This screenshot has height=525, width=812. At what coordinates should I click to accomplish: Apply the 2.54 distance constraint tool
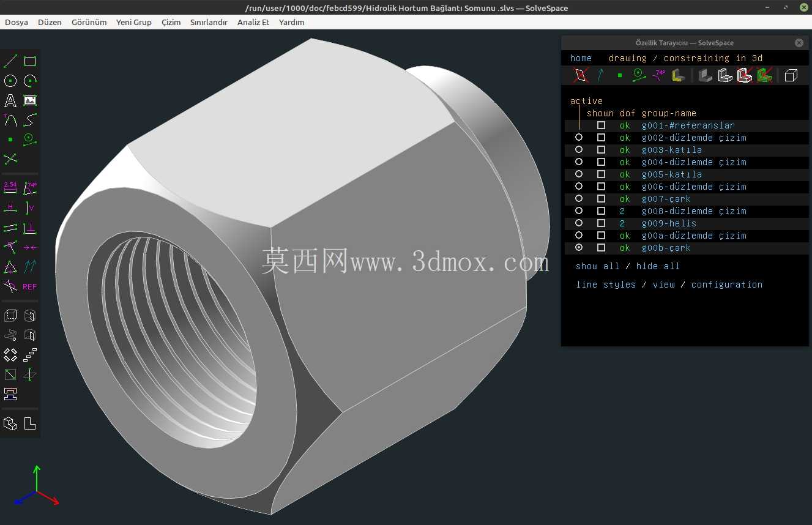10,188
